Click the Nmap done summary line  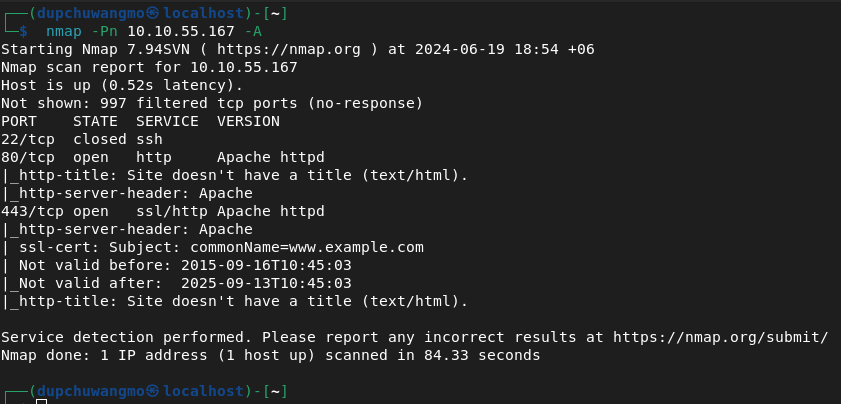[x=270, y=355]
